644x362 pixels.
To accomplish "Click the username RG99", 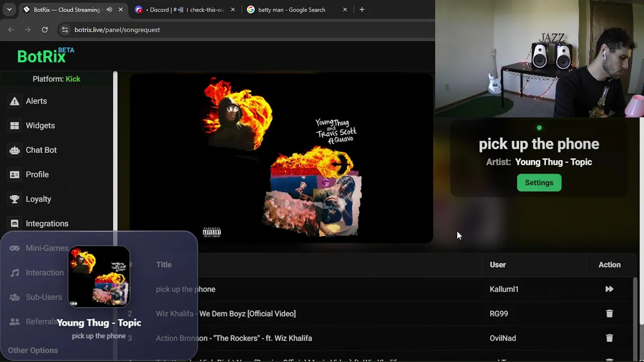I will pos(499,314).
